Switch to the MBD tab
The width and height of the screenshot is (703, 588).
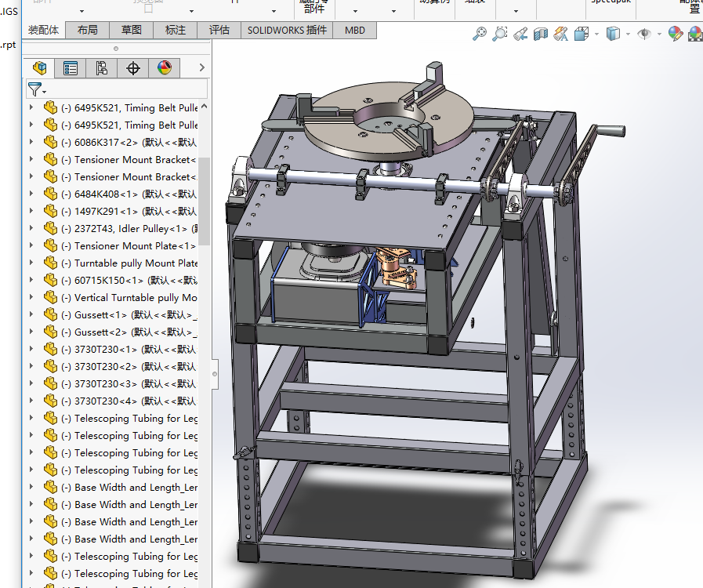click(x=355, y=31)
